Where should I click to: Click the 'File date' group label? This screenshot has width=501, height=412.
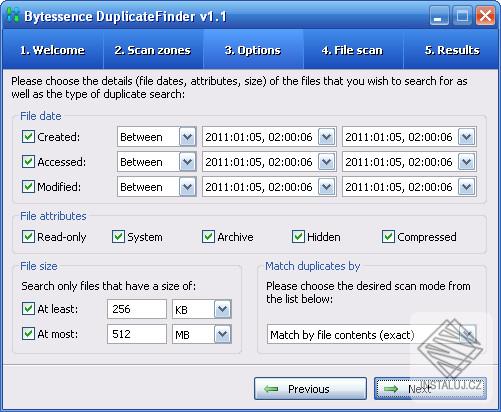click(x=41, y=116)
